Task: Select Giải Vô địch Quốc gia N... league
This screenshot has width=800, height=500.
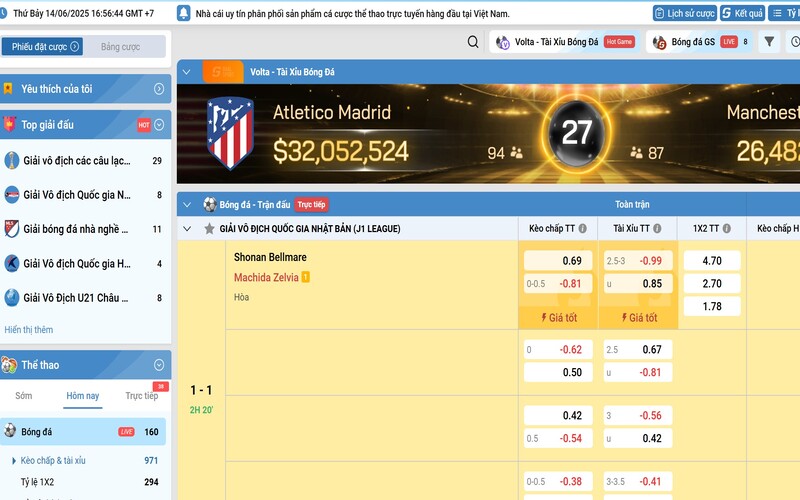Action: click(x=85, y=195)
